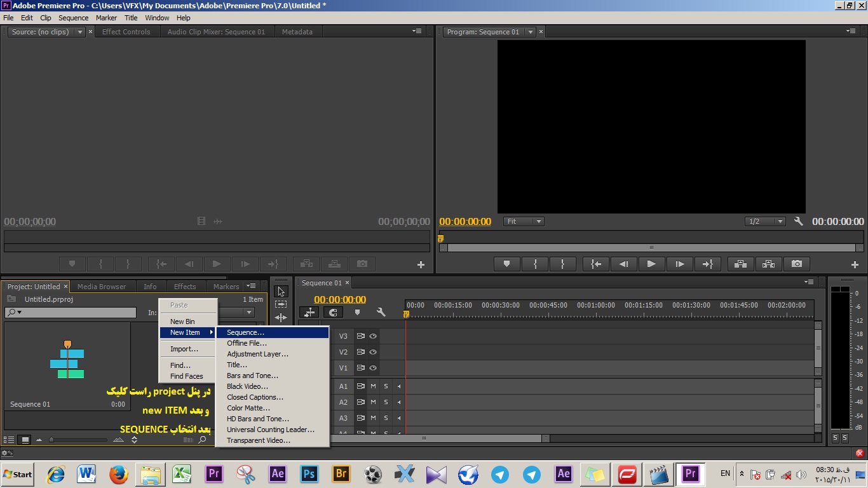Open timeline display settings wrench
This screenshot has width=868, height=488.
tap(381, 312)
